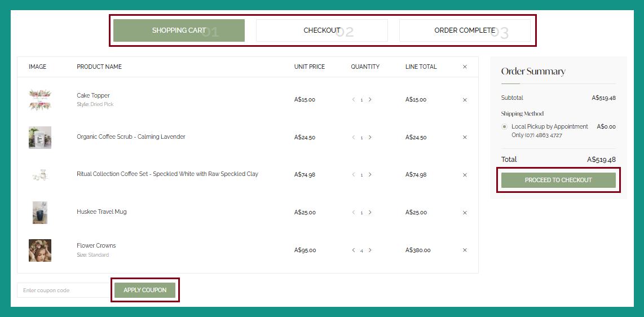Click the Unit Price column header
This screenshot has height=317, width=644.
(x=309, y=67)
